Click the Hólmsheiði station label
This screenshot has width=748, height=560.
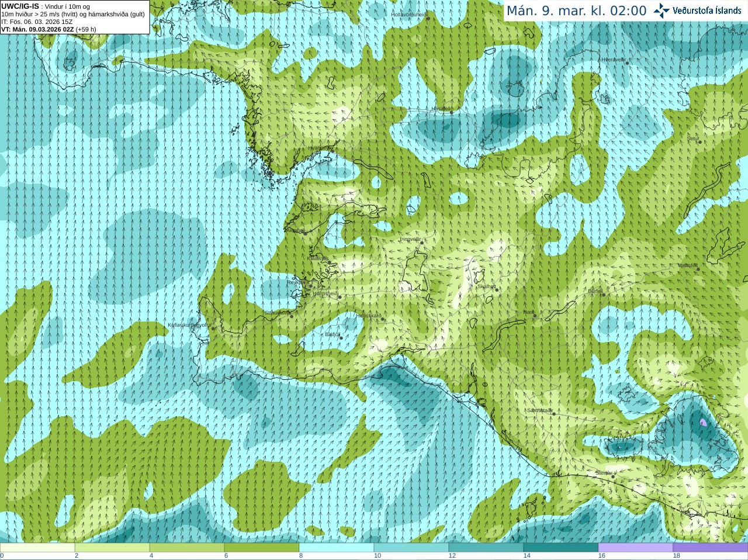(x=325, y=293)
